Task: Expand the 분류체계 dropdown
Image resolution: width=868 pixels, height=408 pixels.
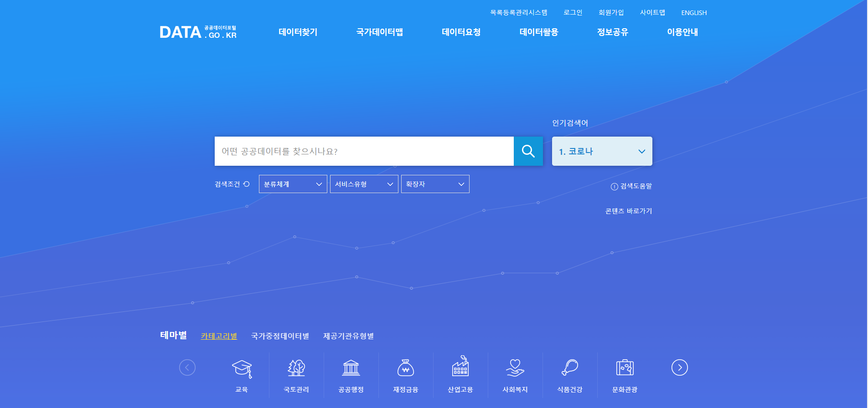Action: point(293,184)
